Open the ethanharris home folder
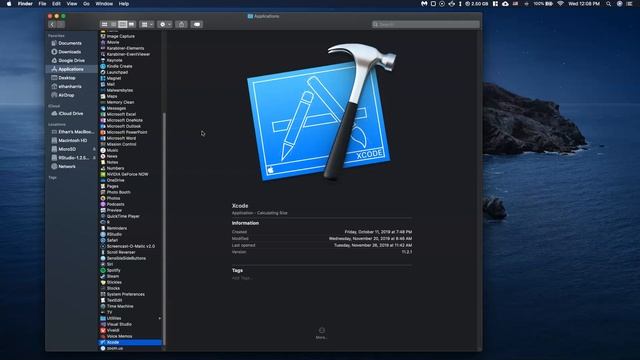Viewport: 640px width, 360px height. point(70,87)
